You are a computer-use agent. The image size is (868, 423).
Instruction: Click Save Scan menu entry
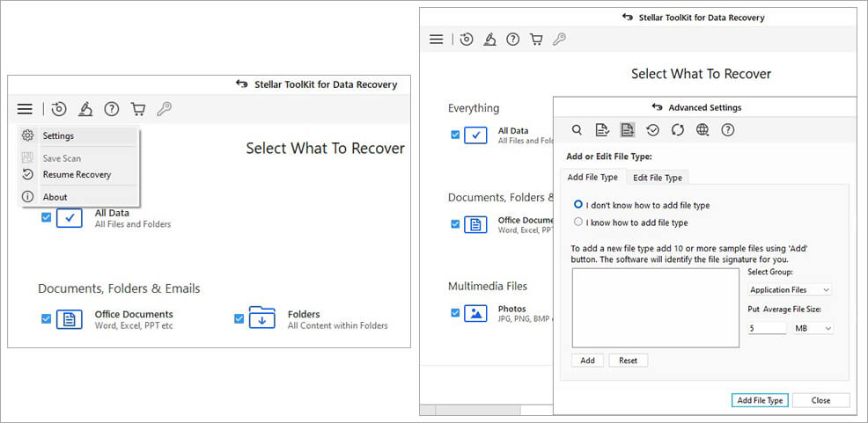coord(79,158)
